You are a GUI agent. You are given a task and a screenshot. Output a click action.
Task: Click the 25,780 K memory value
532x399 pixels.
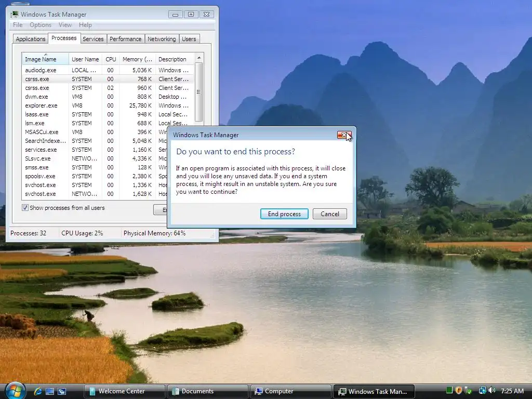point(140,105)
